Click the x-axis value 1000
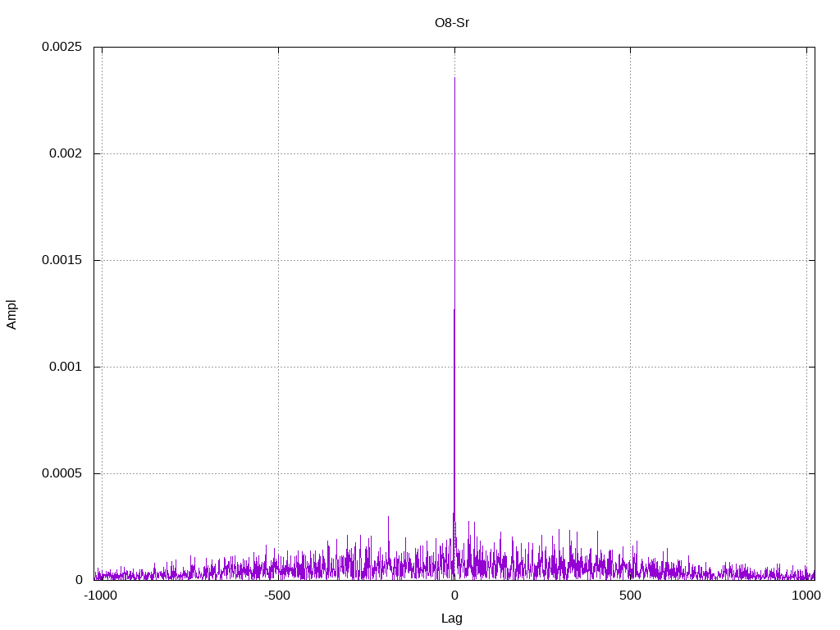 [806, 596]
